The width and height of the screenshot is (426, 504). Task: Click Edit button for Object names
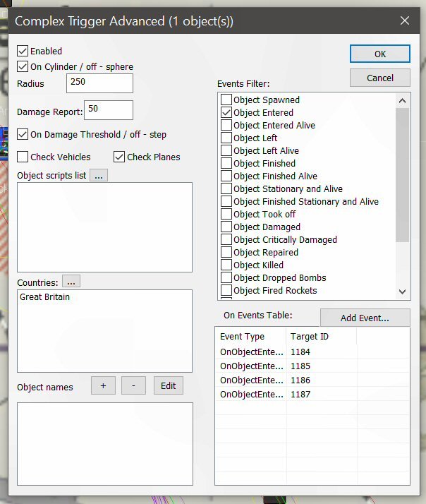(x=169, y=385)
